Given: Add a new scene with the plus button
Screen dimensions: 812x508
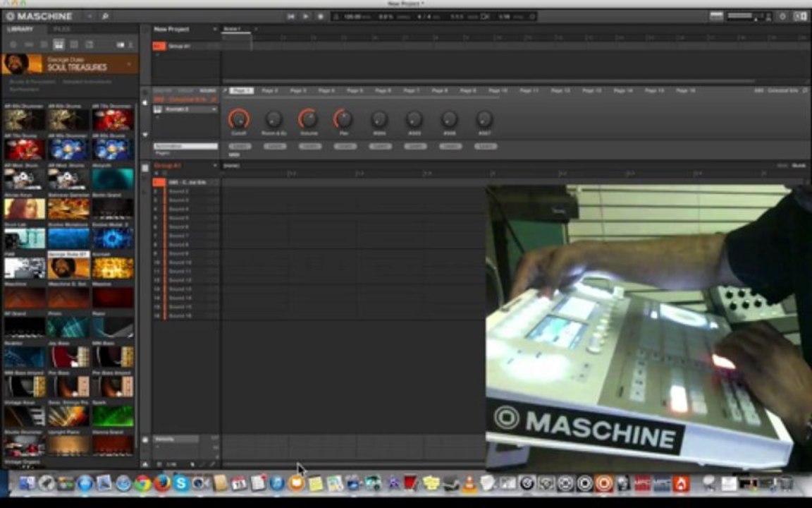Looking at the screenshot, I should point(255,29).
